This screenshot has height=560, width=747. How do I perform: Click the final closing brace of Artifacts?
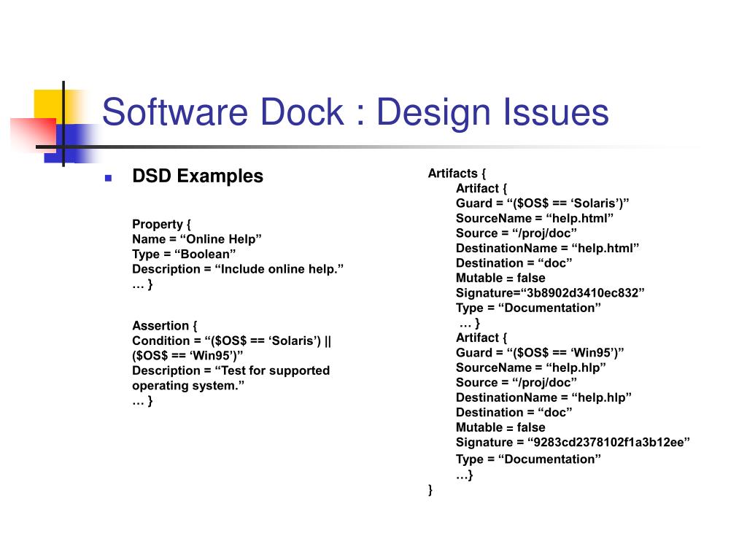coord(430,490)
